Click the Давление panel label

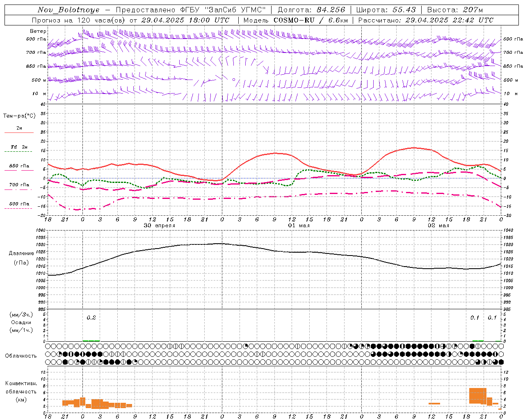coord(21,253)
